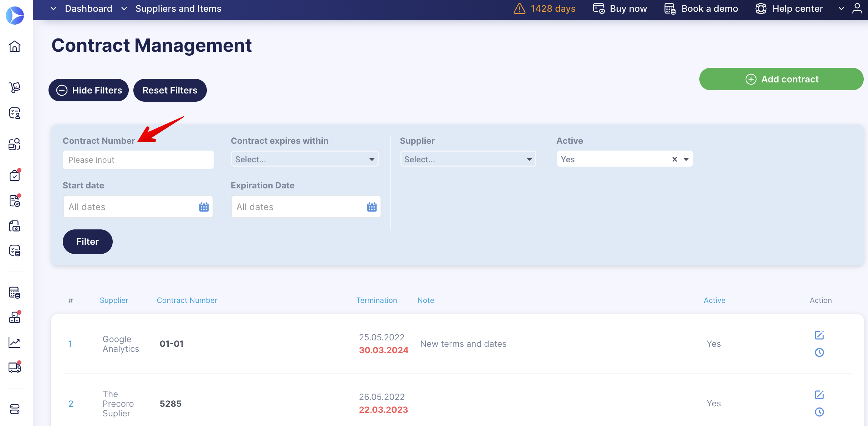868x426 pixels.
Task: Click the Contract Number input field
Action: click(x=138, y=160)
